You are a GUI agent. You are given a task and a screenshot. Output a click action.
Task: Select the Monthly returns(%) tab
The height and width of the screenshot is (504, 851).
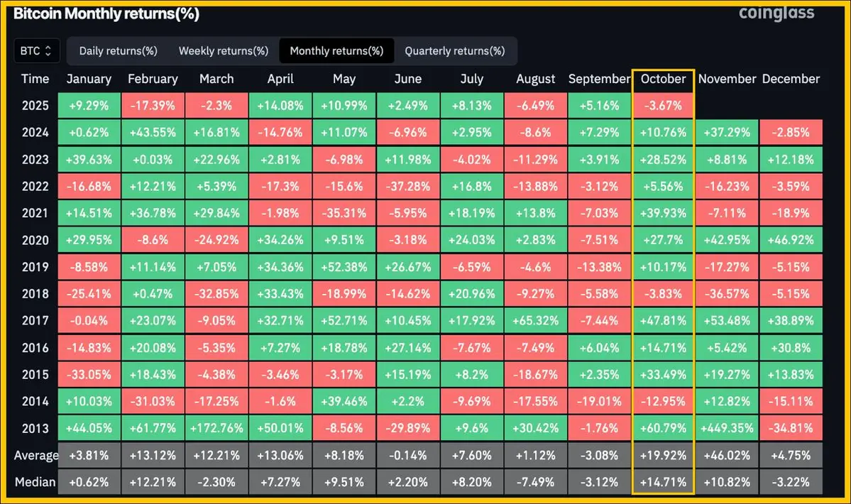tap(336, 51)
